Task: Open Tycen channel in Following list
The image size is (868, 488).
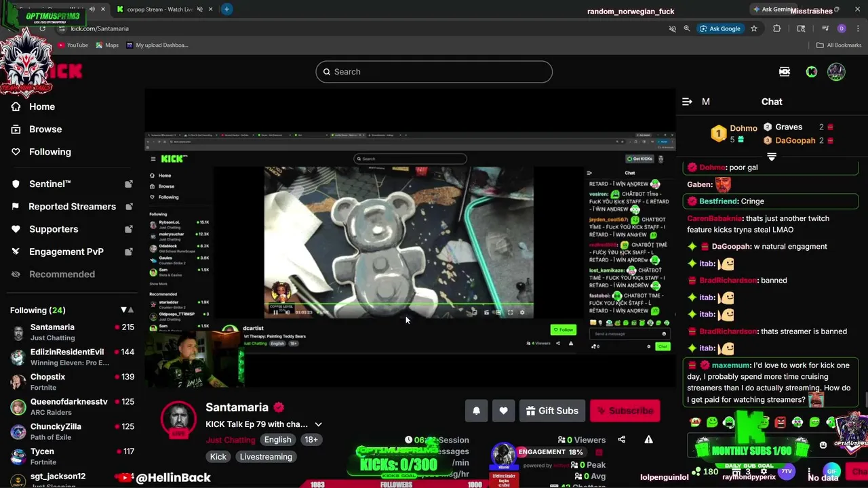Action: [72, 456]
